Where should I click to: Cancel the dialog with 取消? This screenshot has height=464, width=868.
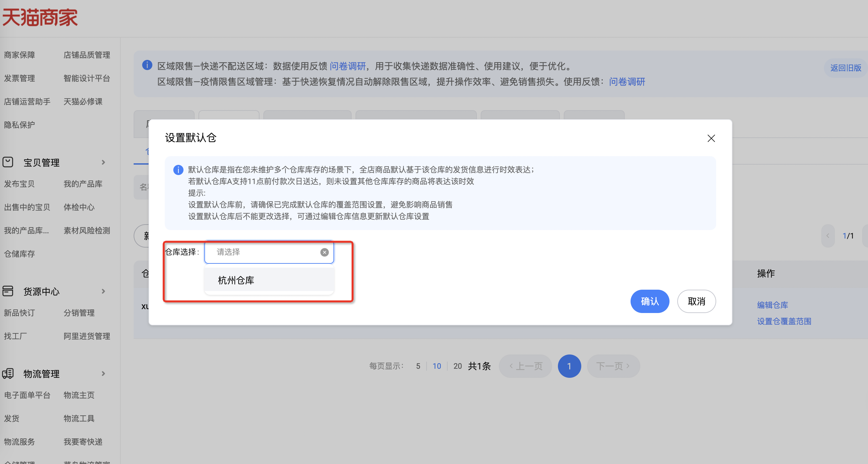(x=696, y=301)
